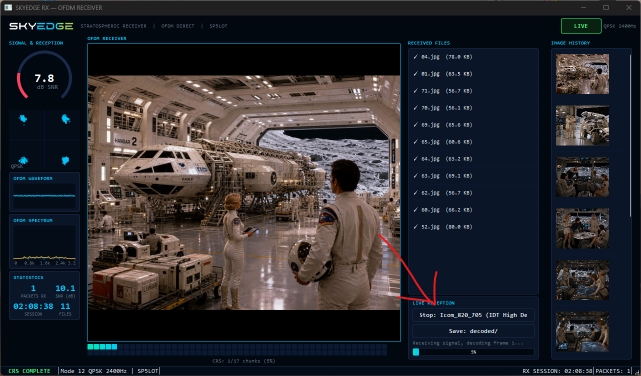Click the Stop: Icom_B20_705 button
641x376 pixels.
point(473,315)
